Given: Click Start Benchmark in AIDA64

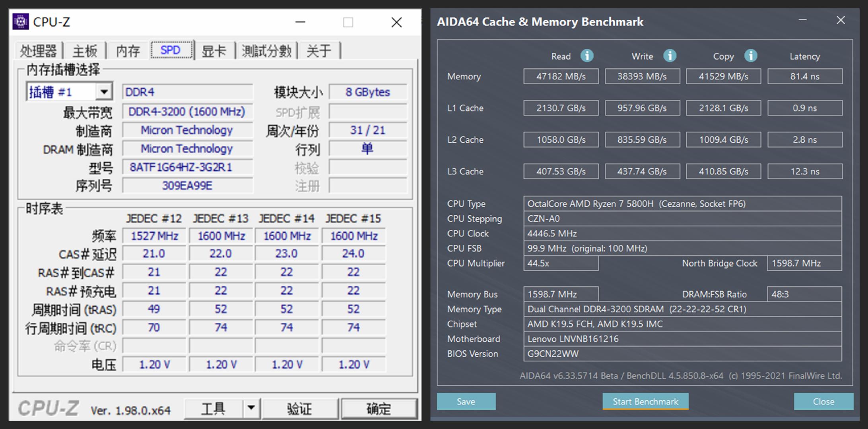Looking at the screenshot, I should [645, 401].
